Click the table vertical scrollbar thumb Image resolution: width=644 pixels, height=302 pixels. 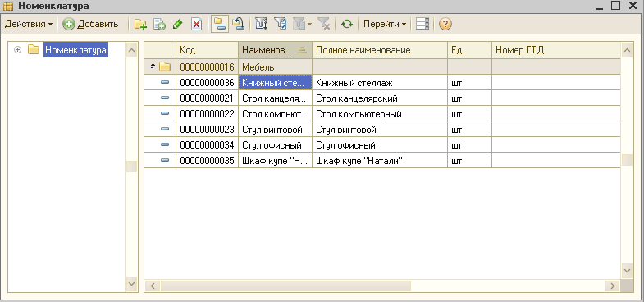tap(627, 160)
